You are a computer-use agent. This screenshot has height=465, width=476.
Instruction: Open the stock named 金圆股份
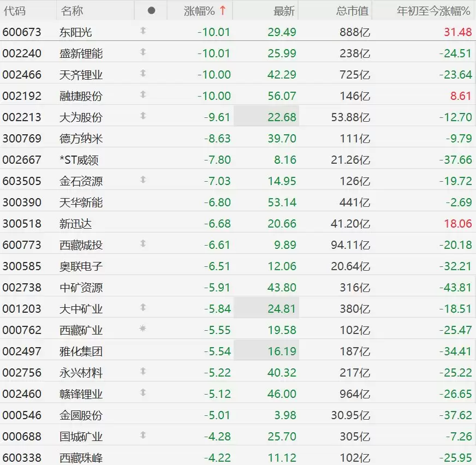(x=81, y=415)
